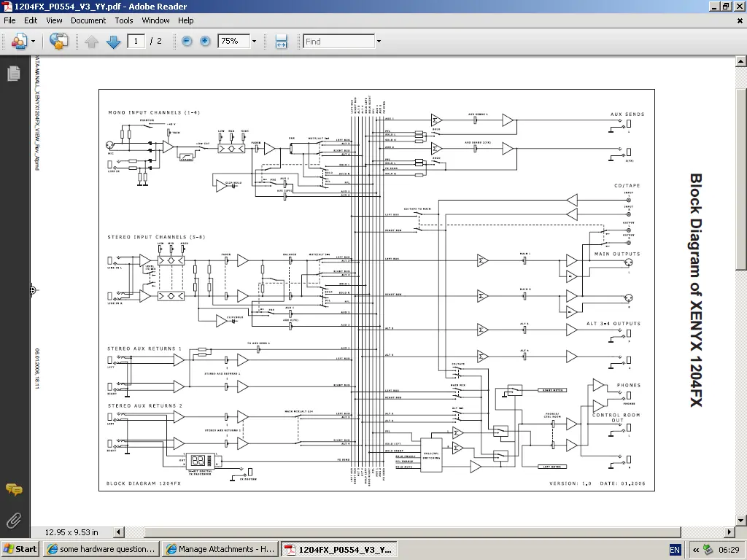Click the vertical scrollbar down arrow
Image resolution: width=747 pixels, height=560 pixels.
click(741, 521)
